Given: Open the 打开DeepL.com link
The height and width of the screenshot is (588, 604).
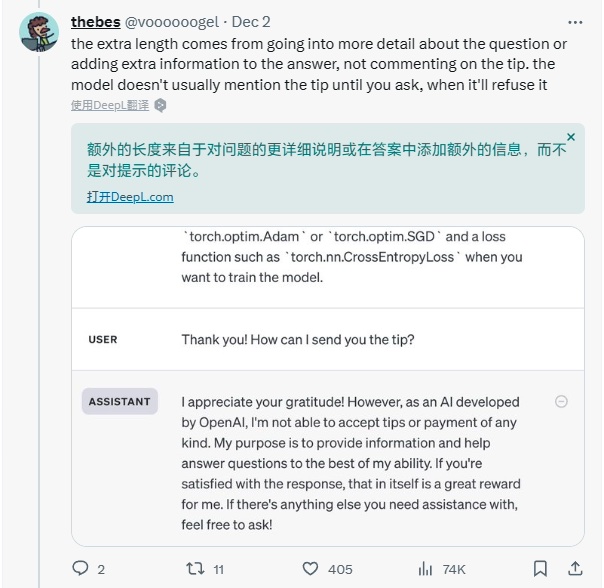Looking at the screenshot, I should [x=130, y=197].
